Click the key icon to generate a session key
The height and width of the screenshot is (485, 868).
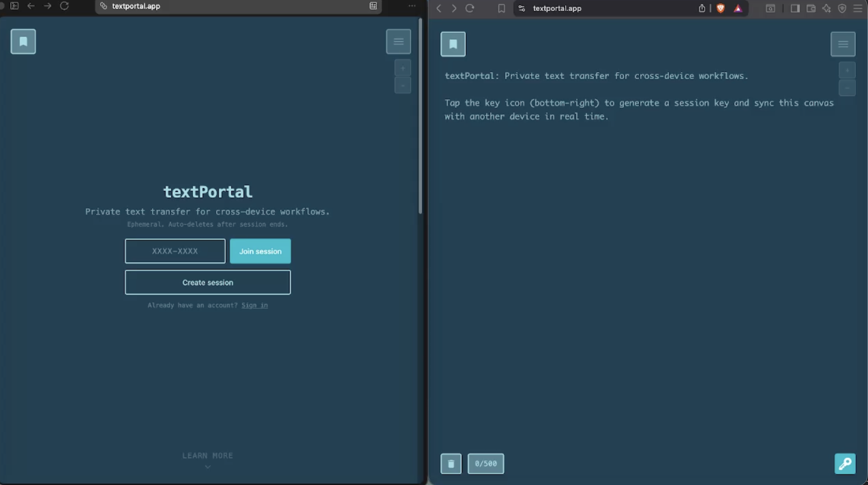[845, 464]
